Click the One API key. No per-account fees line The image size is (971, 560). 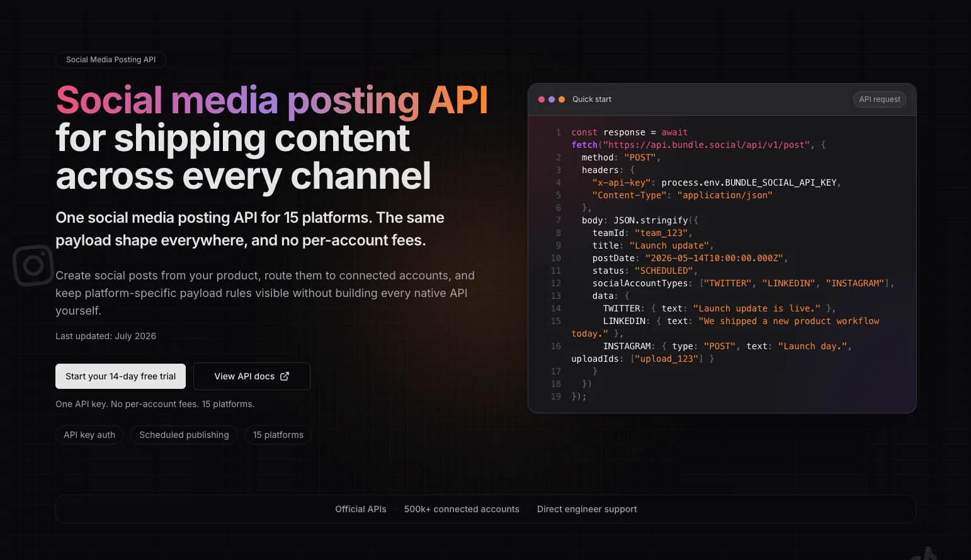coord(155,404)
